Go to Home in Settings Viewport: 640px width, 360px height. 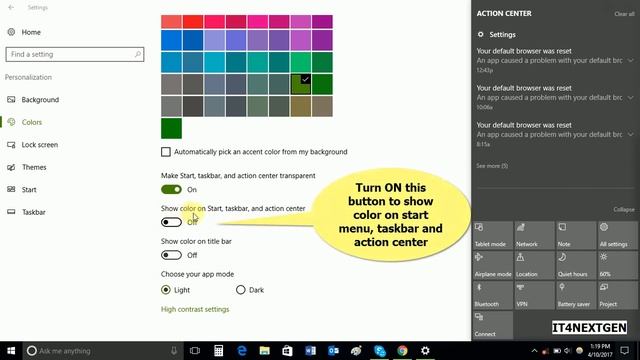point(31,32)
